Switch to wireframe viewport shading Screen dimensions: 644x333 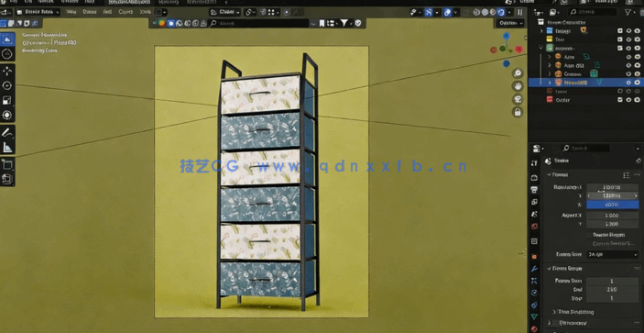tap(477, 12)
